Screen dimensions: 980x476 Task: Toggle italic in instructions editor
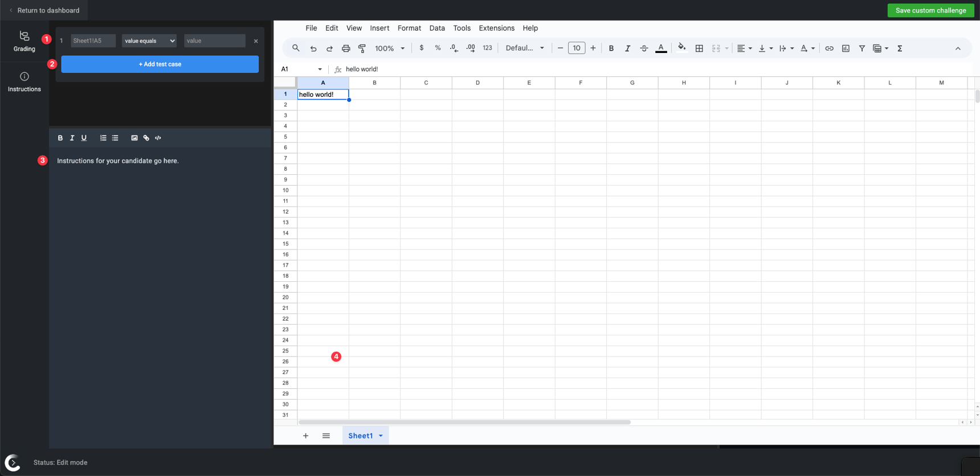coord(72,138)
